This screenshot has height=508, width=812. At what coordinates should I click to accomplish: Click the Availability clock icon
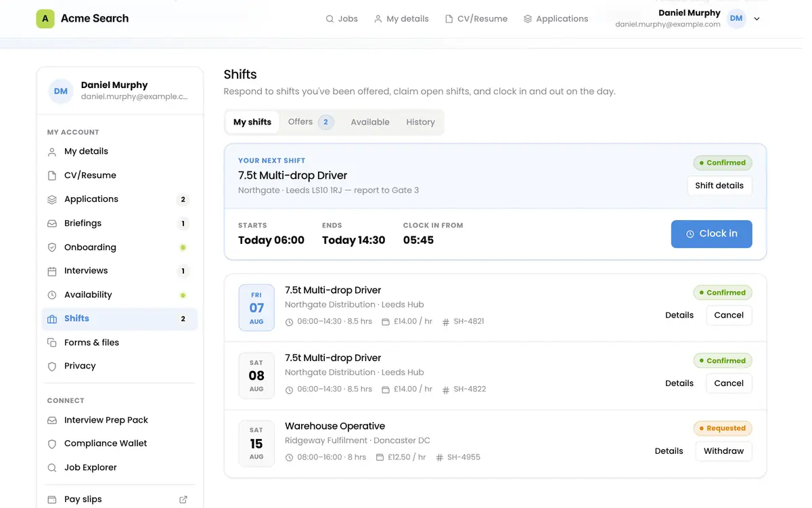click(52, 295)
